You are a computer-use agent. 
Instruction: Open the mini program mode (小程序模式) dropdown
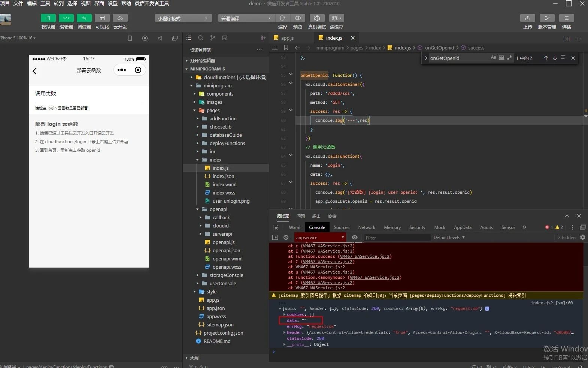pos(183,18)
